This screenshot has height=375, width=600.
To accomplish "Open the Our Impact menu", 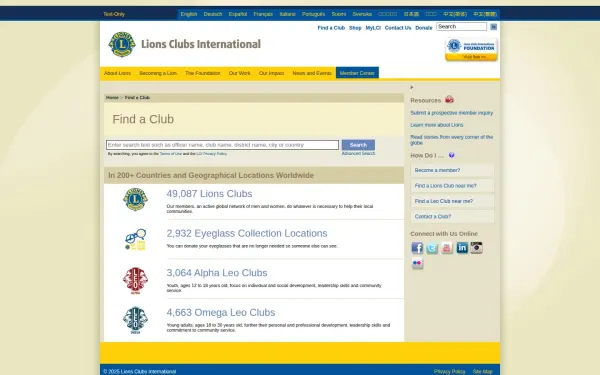I will (271, 73).
